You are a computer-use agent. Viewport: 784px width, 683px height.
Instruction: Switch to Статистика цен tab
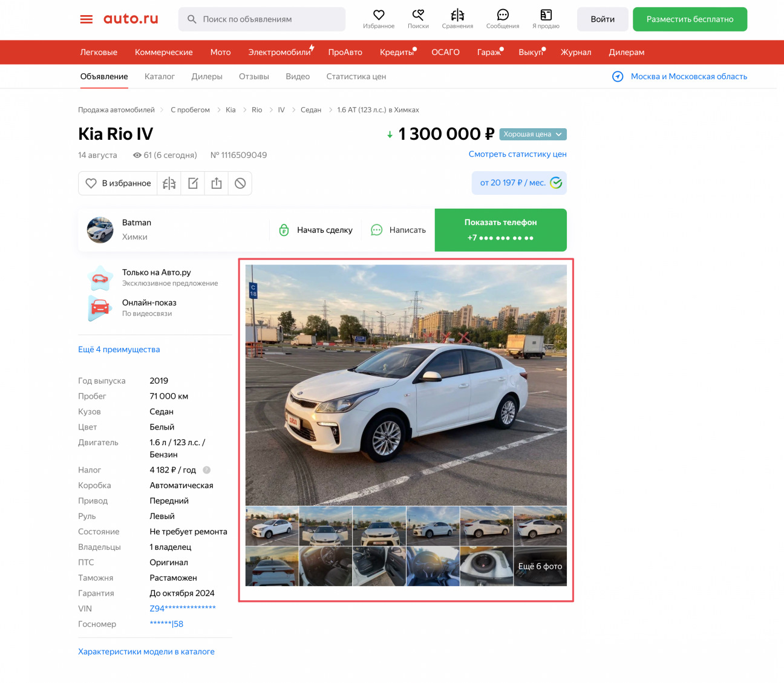[x=356, y=76]
